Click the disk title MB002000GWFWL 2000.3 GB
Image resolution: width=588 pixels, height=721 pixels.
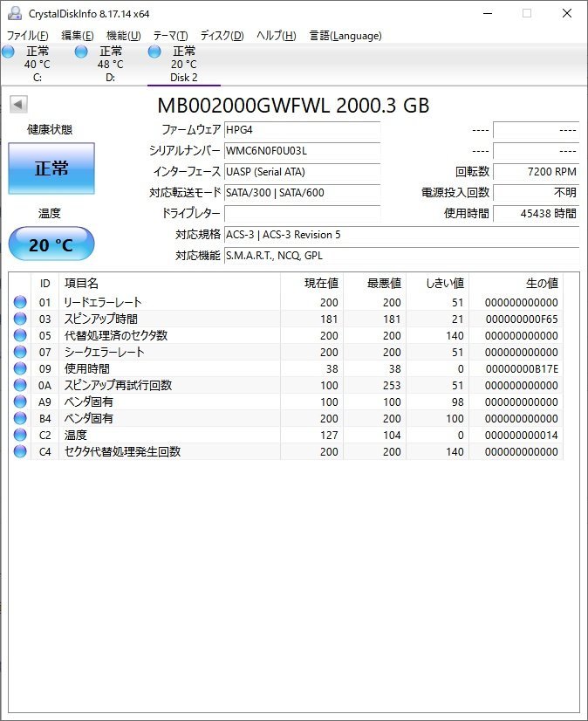click(293, 106)
